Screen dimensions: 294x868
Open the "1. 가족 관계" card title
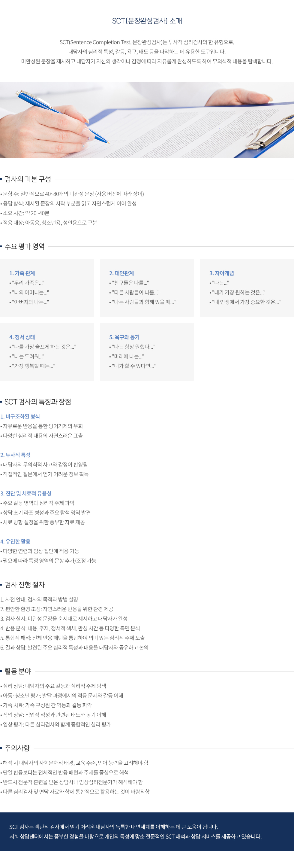click(22, 273)
